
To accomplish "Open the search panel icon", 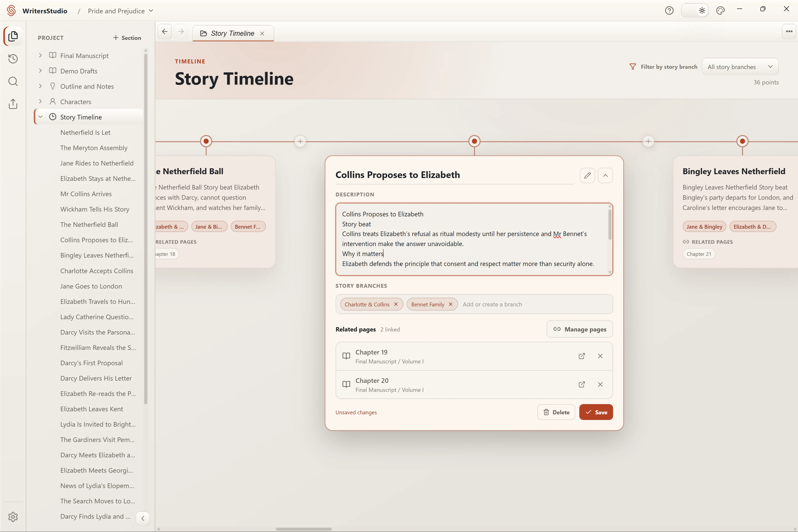I will 13,81.
